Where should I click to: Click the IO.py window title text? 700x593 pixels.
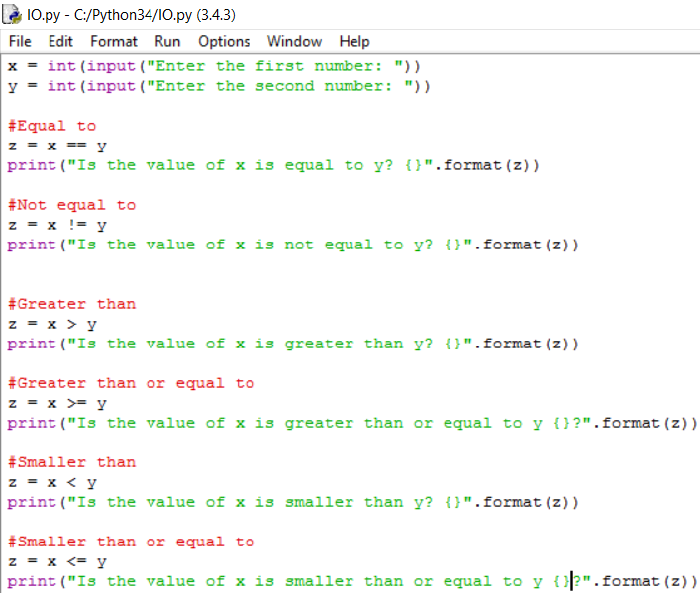(x=131, y=15)
